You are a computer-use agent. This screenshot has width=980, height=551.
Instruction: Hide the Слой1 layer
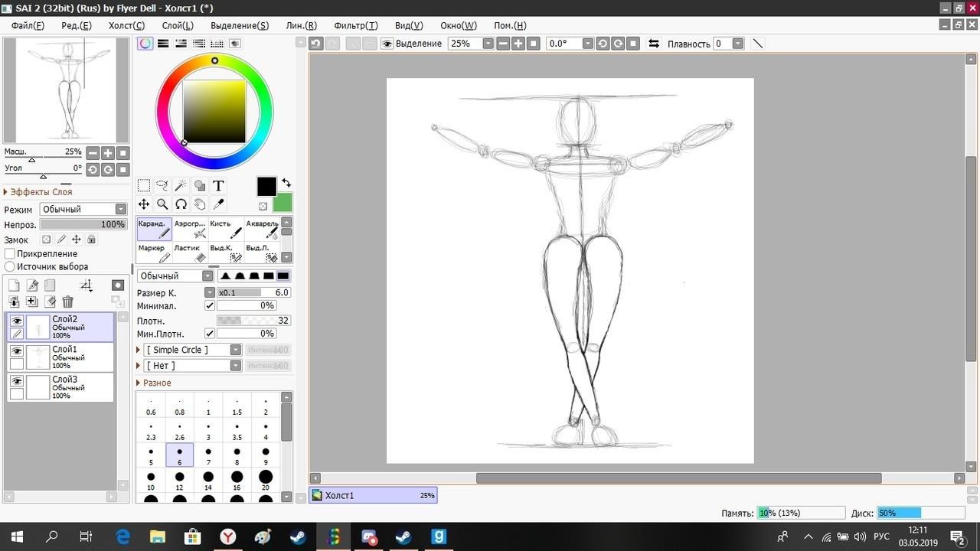pos(16,351)
